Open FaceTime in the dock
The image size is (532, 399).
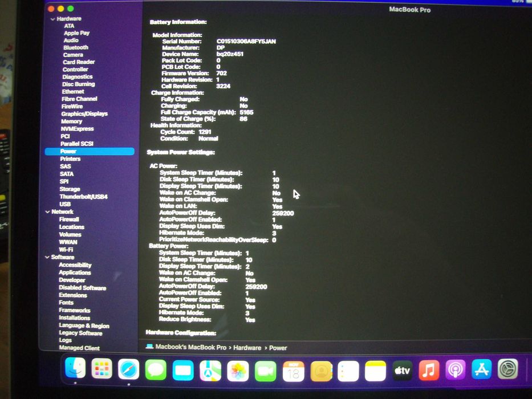[x=265, y=371]
